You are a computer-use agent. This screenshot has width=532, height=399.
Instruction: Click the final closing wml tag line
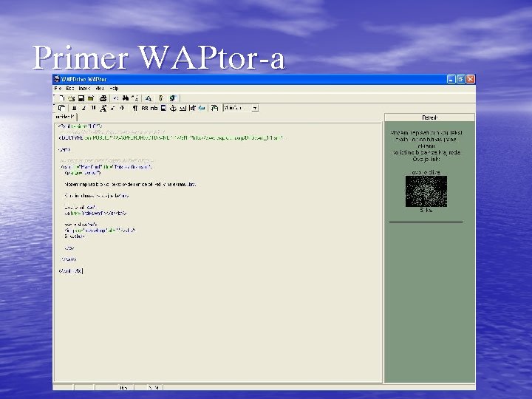(x=70, y=270)
